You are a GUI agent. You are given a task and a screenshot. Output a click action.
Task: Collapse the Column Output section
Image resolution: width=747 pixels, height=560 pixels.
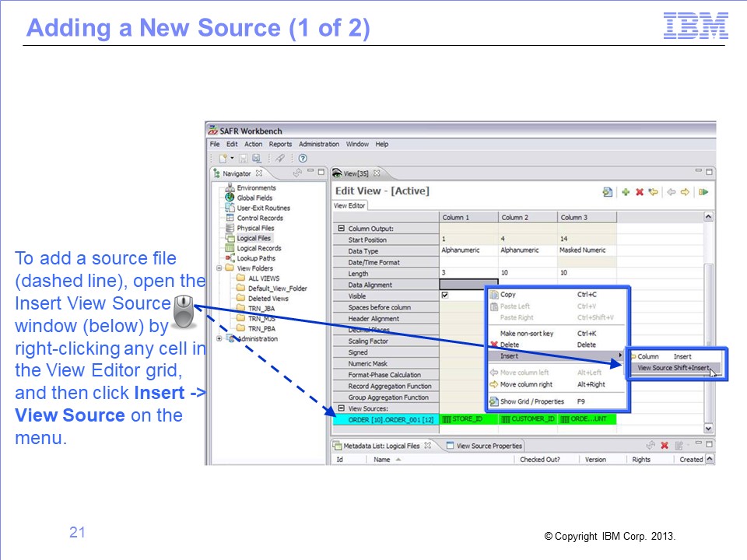click(x=341, y=229)
